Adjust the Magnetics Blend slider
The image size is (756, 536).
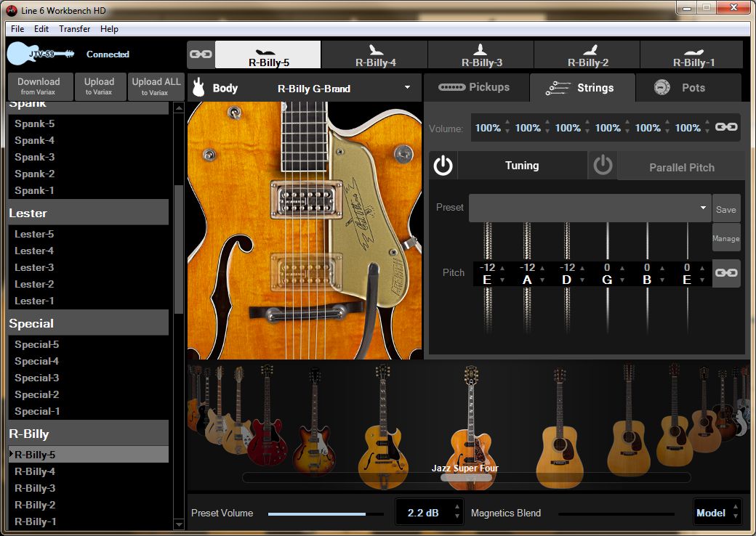point(616,513)
